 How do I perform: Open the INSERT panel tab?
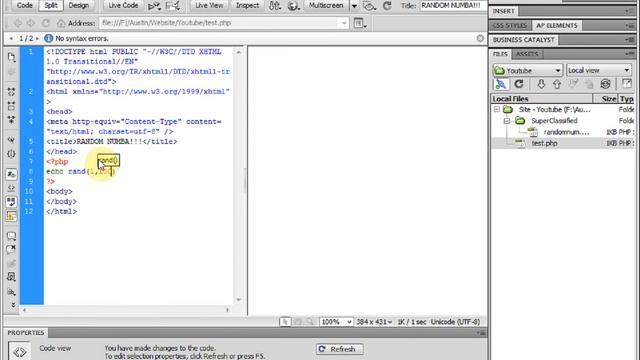pos(504,11)
